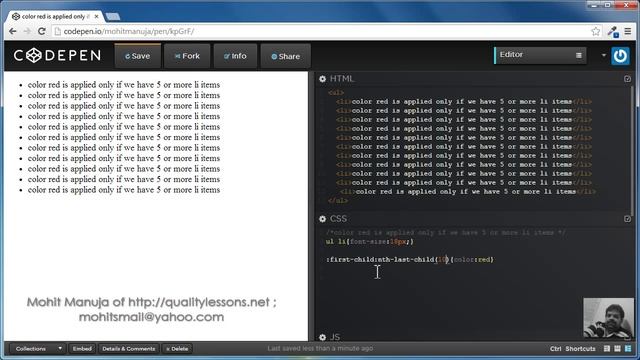Click the closing </ul> tag in HTML
Viewport: 640px width, 360px height.
338,200
